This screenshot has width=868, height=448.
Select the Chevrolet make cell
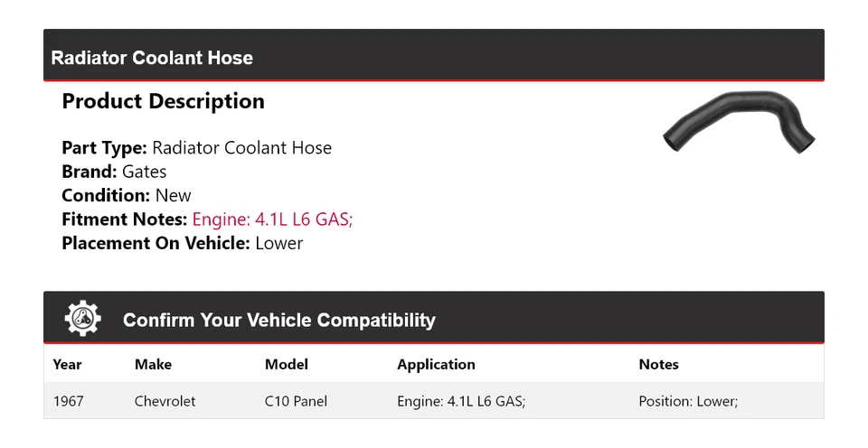pyautogui.click(x=165, y=401)
